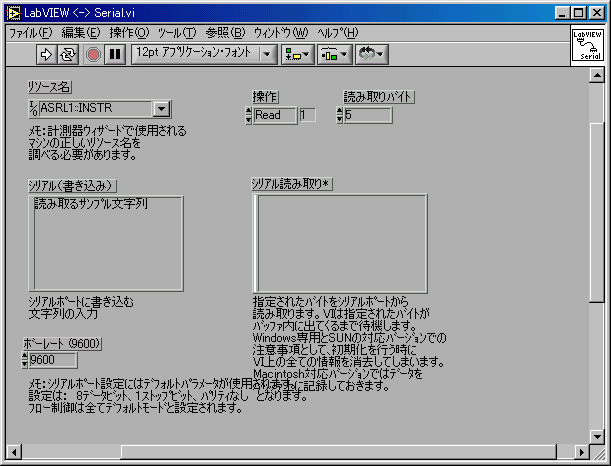Image resolution: width=611 pixels, height=466 pixels.
Task: Click the LabVIEW Serial VI icon pane
Action: [x=588, y=46]
